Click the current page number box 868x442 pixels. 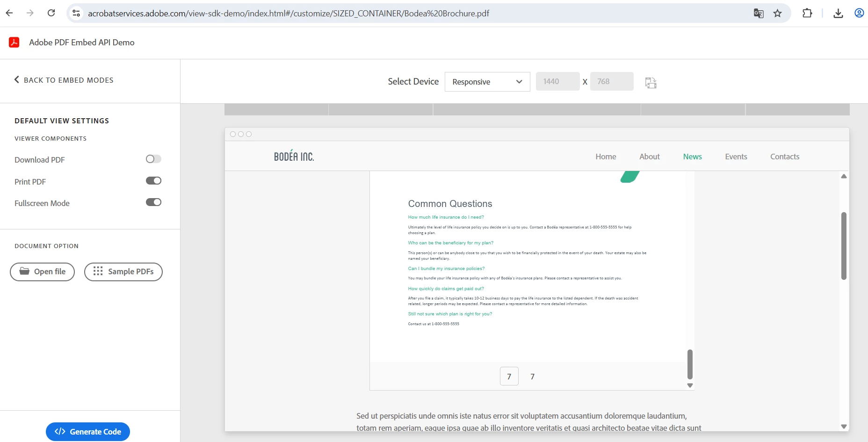(509, 376)
